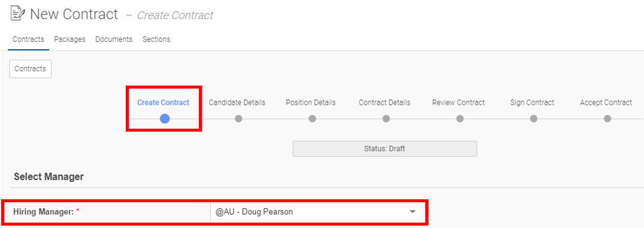Open the Packages tab

[70, 39]
